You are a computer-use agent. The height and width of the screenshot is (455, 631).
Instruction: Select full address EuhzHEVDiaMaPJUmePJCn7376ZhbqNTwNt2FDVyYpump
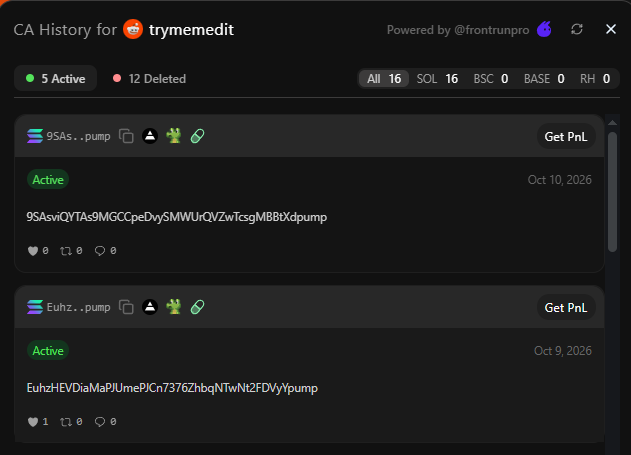point(172,388)
